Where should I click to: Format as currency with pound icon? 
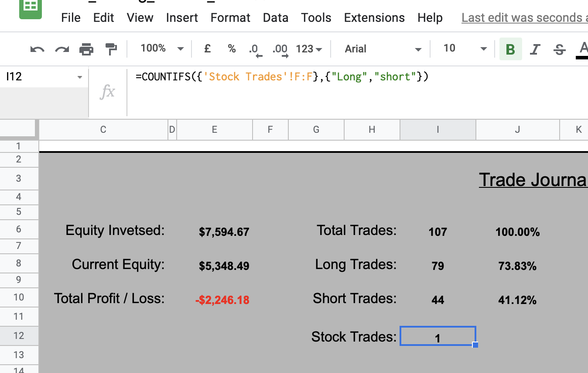[208, 49]
